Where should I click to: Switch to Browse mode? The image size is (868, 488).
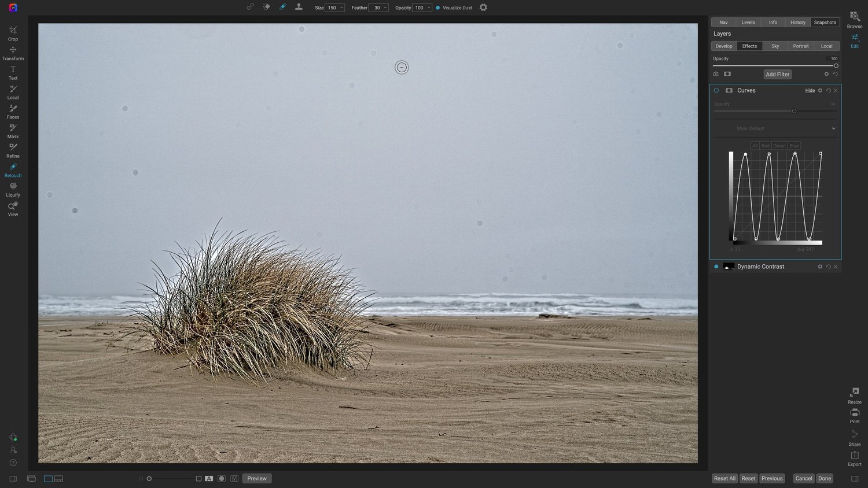click(854, 21)
